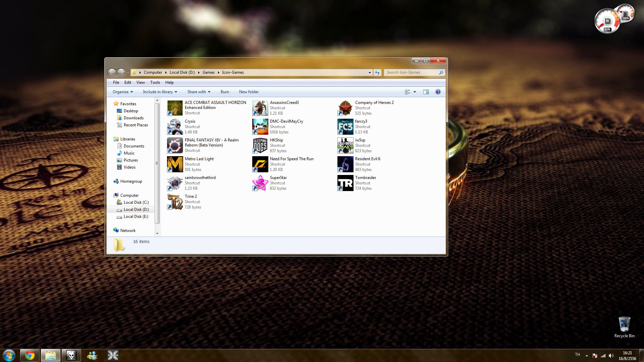Screen dimensions: 644x362
Task: Select the SuperStar shortcut icon
Action: (x=260, y=183)
